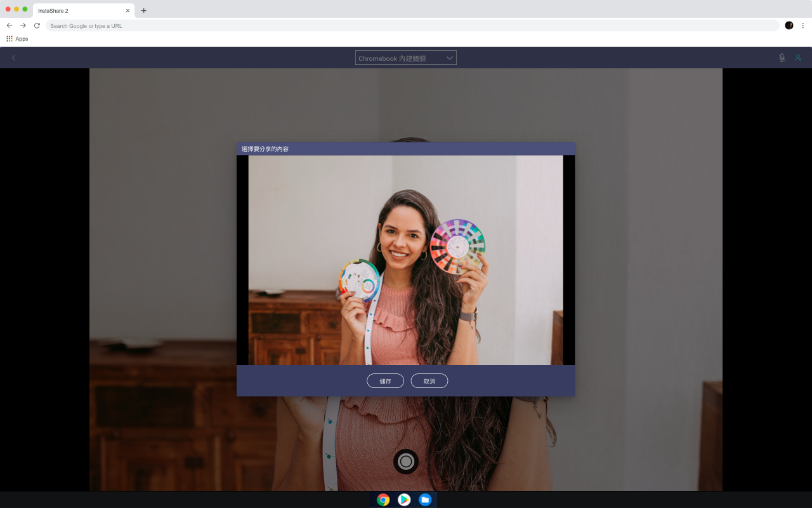Reload the current page
Viewport: 812px width, 508px height.
[37, 25]
